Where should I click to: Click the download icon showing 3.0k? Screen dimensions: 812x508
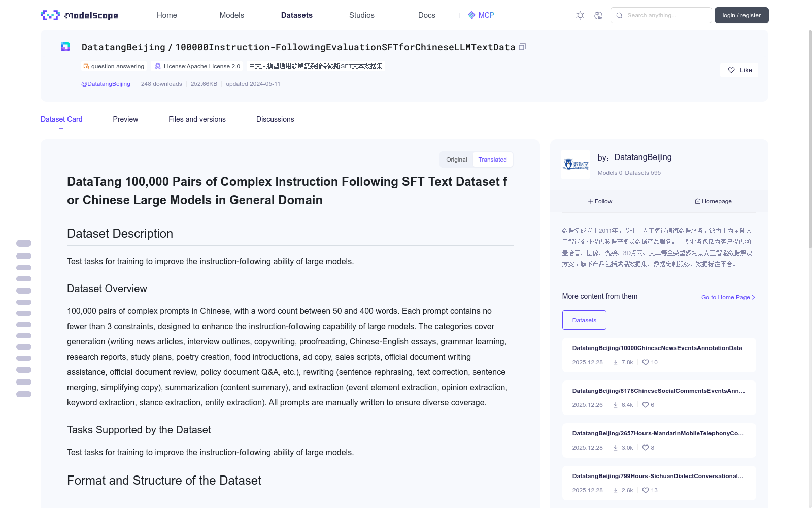point(616,448)
